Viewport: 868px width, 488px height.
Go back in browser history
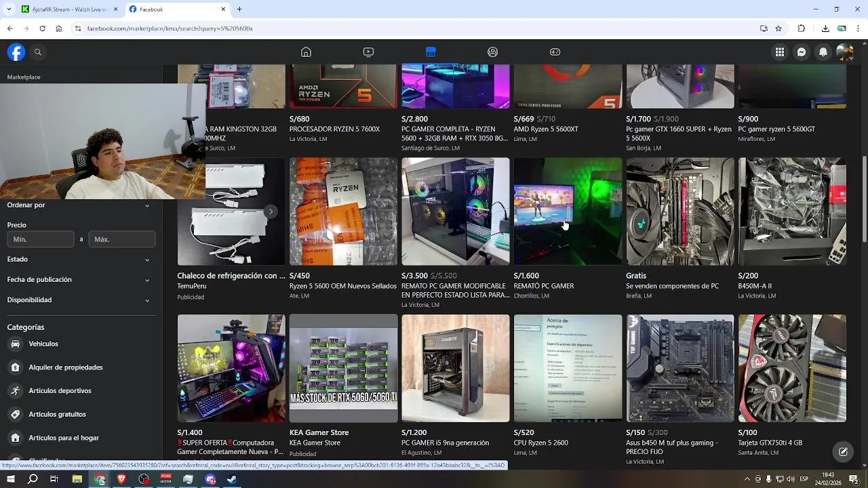[9, 28]
